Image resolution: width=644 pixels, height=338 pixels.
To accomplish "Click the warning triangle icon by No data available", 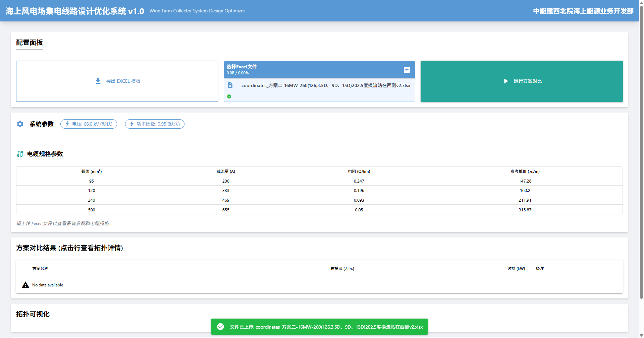I will click(x=25, y=285).
